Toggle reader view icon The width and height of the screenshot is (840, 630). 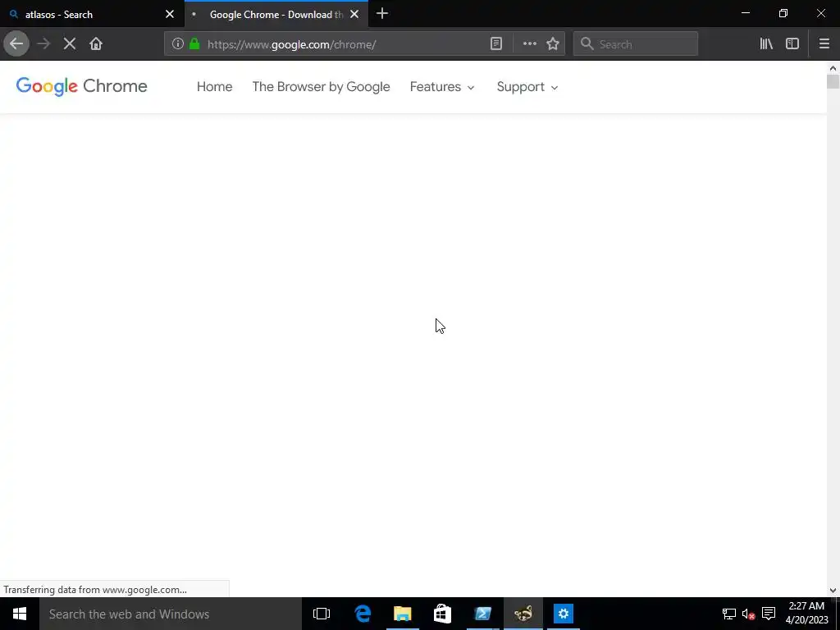click(x=496, y=44)
